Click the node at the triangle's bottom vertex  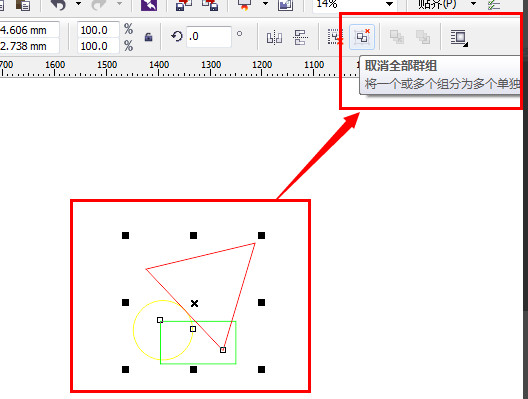pyautogui.click(x=223, y=350)
